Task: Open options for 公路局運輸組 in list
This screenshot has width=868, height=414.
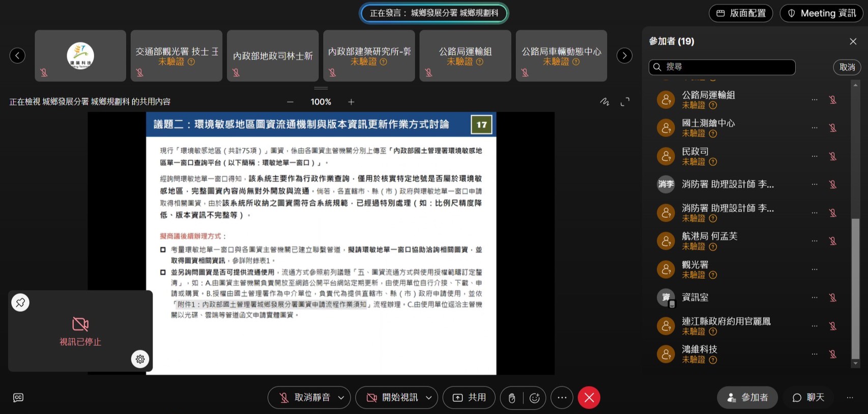Action: point(815,100)
